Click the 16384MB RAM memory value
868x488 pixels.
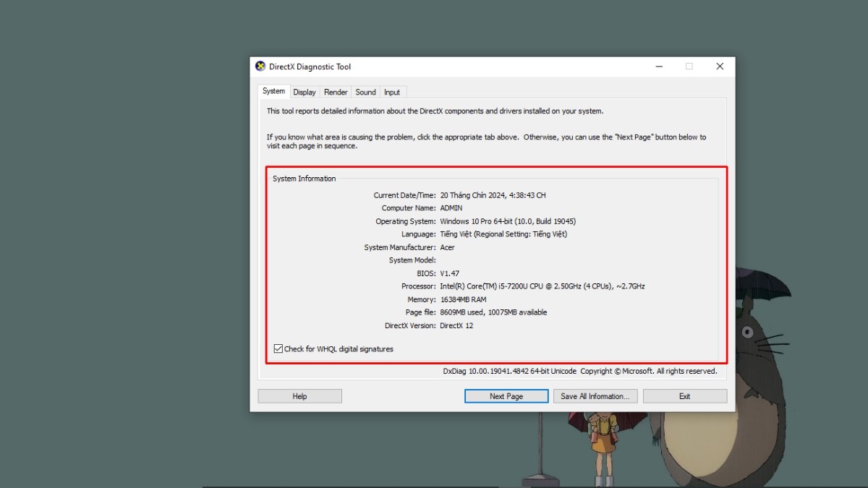(463, 299)
